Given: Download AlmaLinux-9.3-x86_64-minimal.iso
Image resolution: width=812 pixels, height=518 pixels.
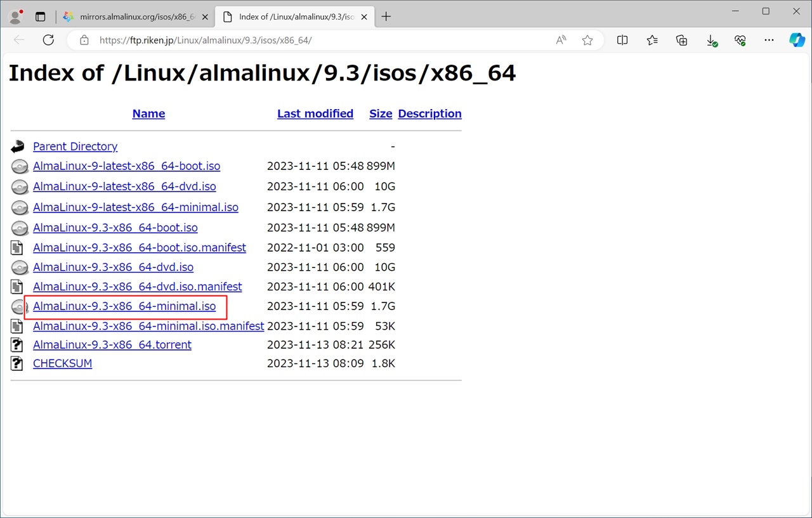Looking at the screenshot, I should click(x=124, y=306).
